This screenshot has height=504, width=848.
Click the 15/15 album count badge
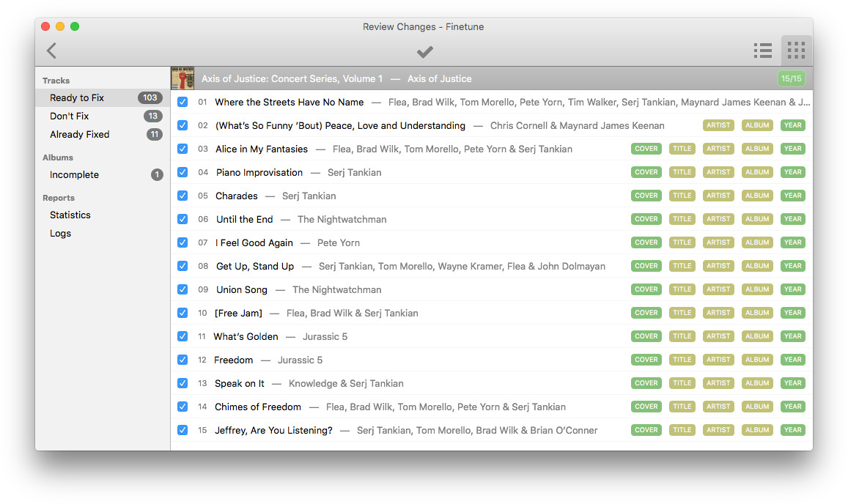[791, 78]
